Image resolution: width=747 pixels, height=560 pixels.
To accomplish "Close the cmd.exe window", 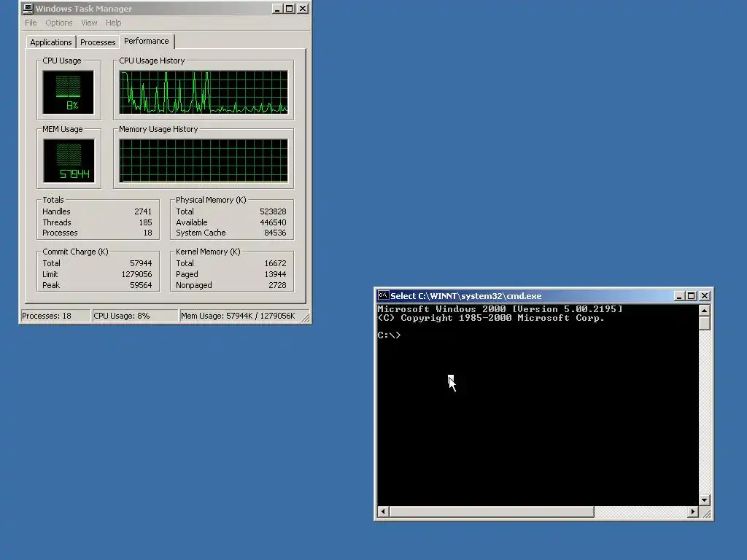I will click(705, 296).
